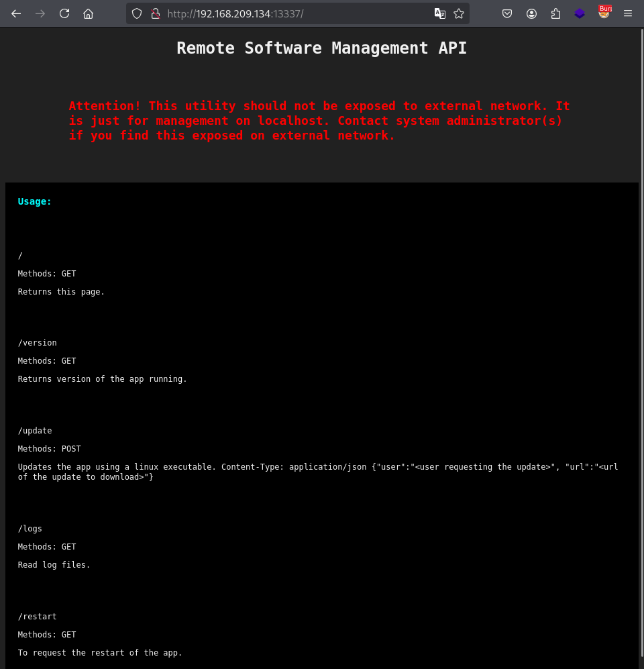This screenshot has height=669, width=644.
Task: Click "Methods: GET" under /restart
Action: (47, 635)
